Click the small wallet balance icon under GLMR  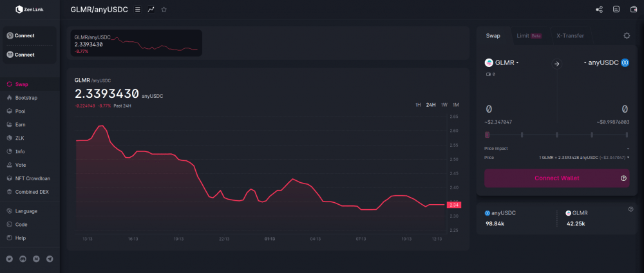(x=488, y=74)
